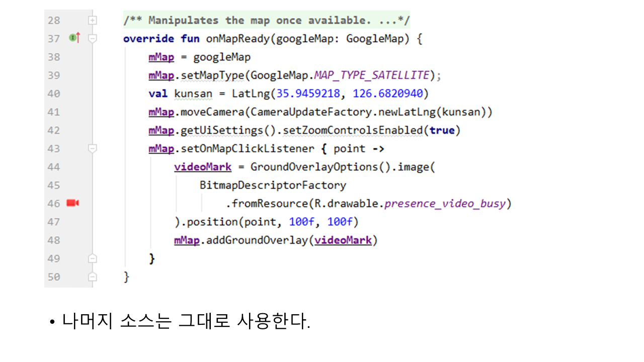Viewport: 644px width, 362px height.
Task: Collapse the setOnMapClickListener lambda fold marker
Action: (92, 148)
